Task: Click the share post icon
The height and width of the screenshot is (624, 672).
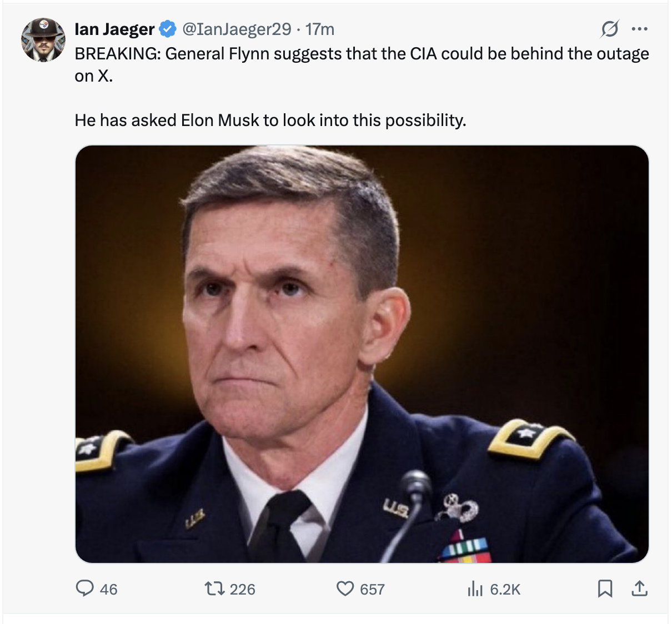Action: pyautogui.click(x=640, y=588)
